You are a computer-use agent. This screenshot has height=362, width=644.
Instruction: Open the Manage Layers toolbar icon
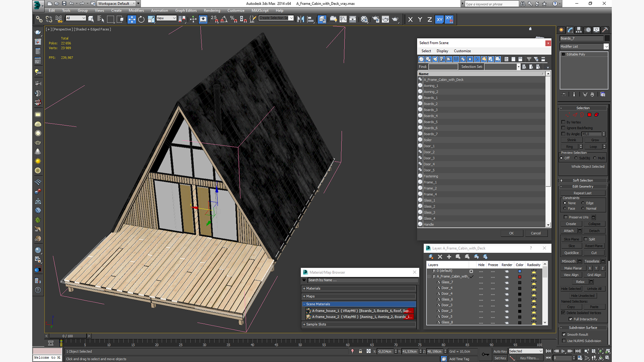(322, 19)
